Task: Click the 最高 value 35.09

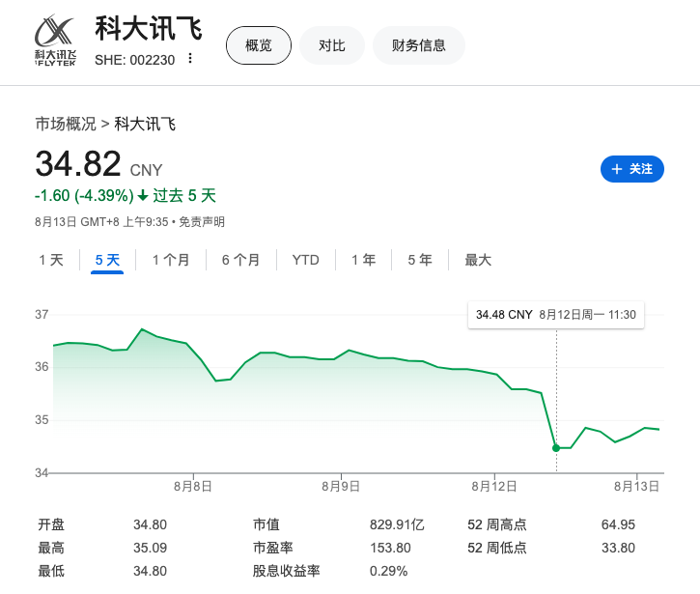Action: [150, 548]
